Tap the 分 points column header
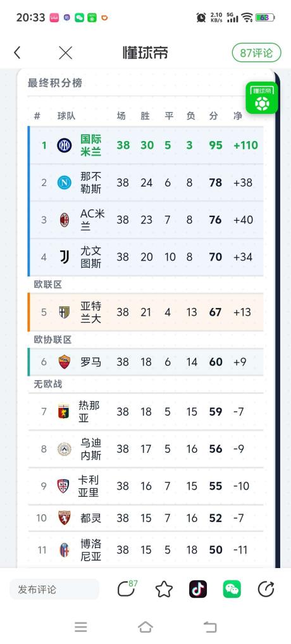This screenshot has width=291, height=644. click(x=213, y=116)
